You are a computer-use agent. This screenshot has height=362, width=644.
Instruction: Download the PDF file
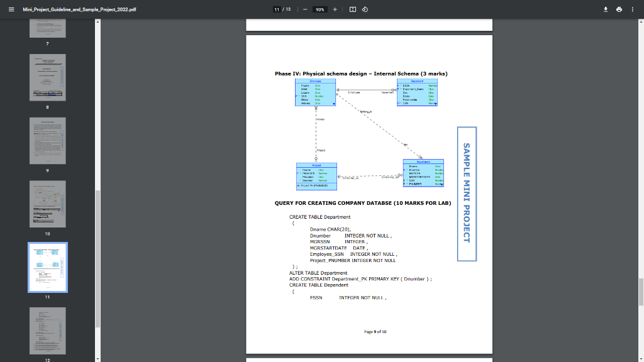click(x=606, y=9)
